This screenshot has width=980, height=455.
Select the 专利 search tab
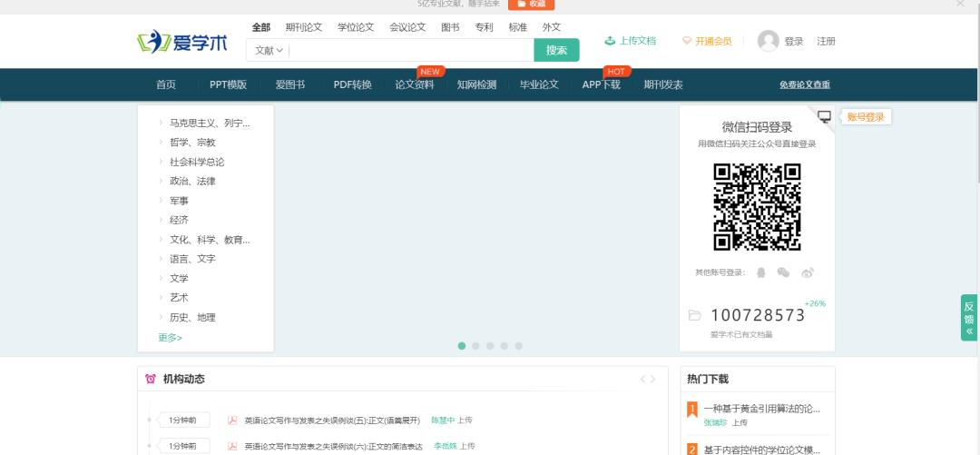484,27
